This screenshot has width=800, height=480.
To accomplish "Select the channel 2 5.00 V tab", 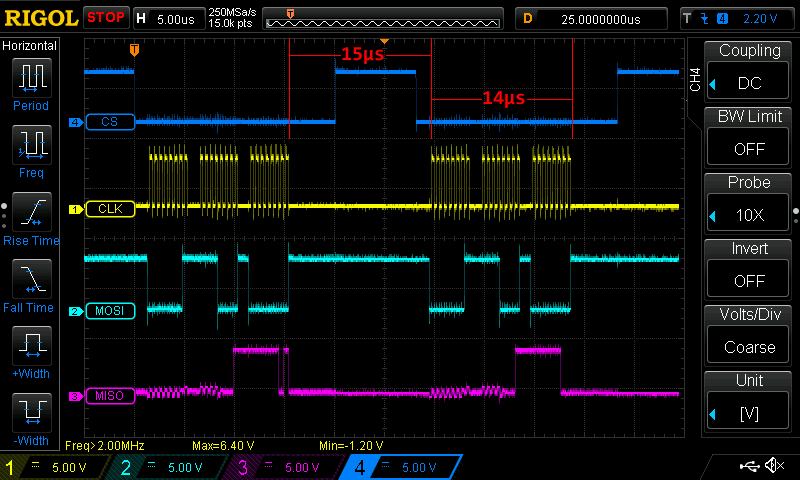I will click(170, 467).
